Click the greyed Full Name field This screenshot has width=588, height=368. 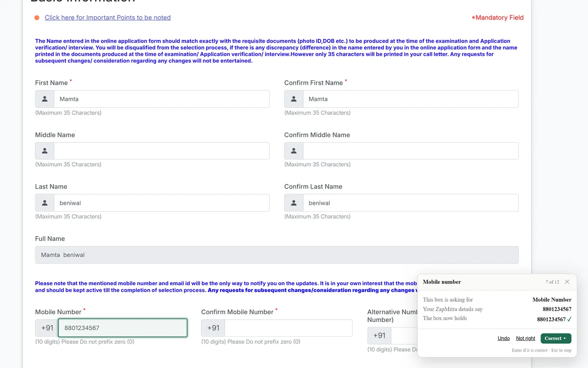[x=277, y=255]
